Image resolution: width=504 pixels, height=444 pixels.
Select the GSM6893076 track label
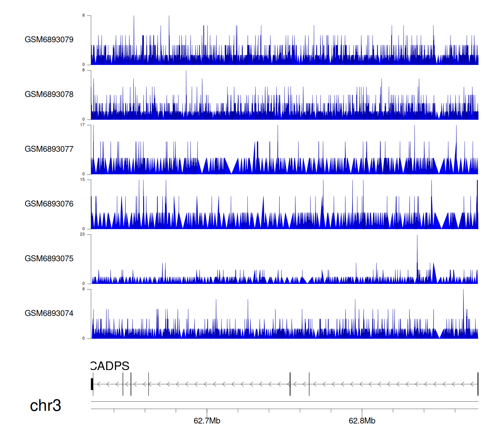[49, 204]
